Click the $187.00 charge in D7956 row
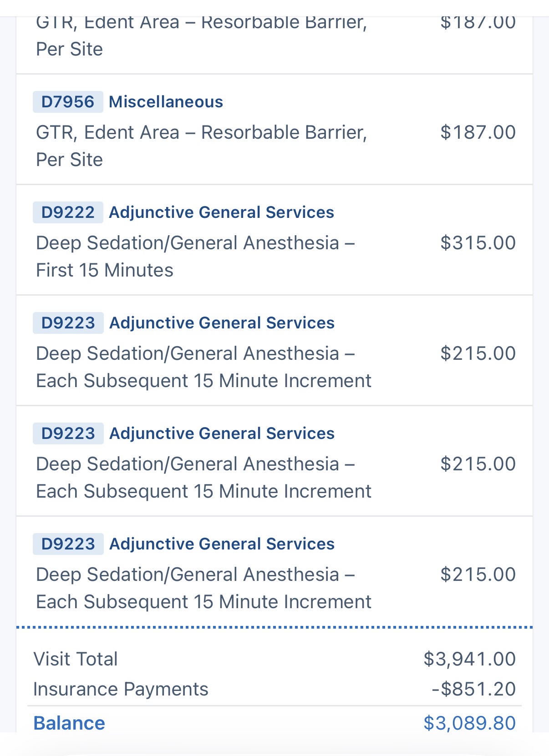Viewport: 549px width, 756px height. point(478,132)
